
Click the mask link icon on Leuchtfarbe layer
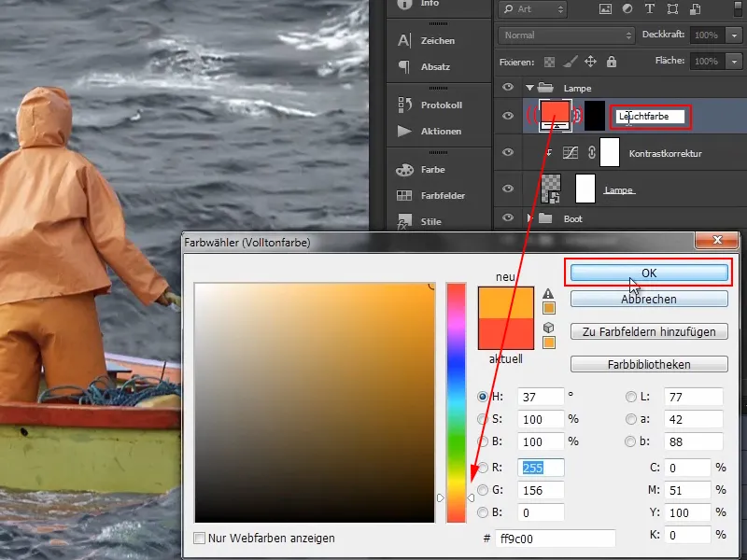pos(578,116)
